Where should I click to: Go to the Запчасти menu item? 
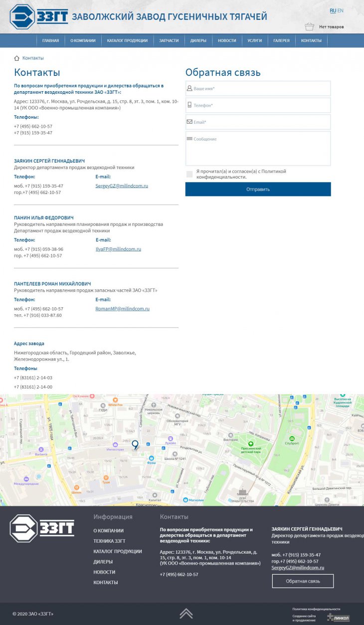[x=169, y=40]
